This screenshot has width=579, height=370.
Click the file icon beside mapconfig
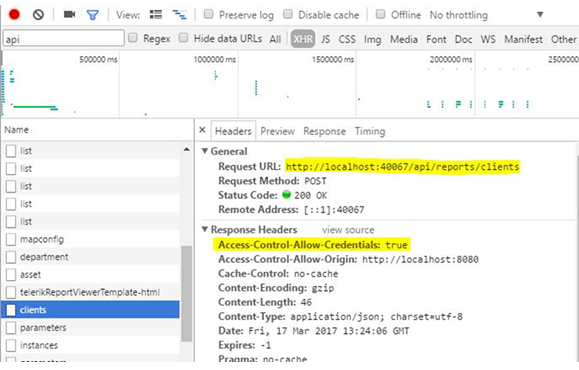[x=11, y=239]
